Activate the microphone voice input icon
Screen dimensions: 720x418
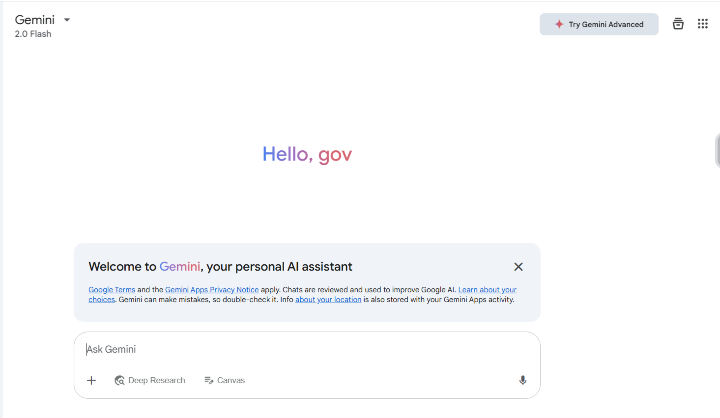click(522, 380)
